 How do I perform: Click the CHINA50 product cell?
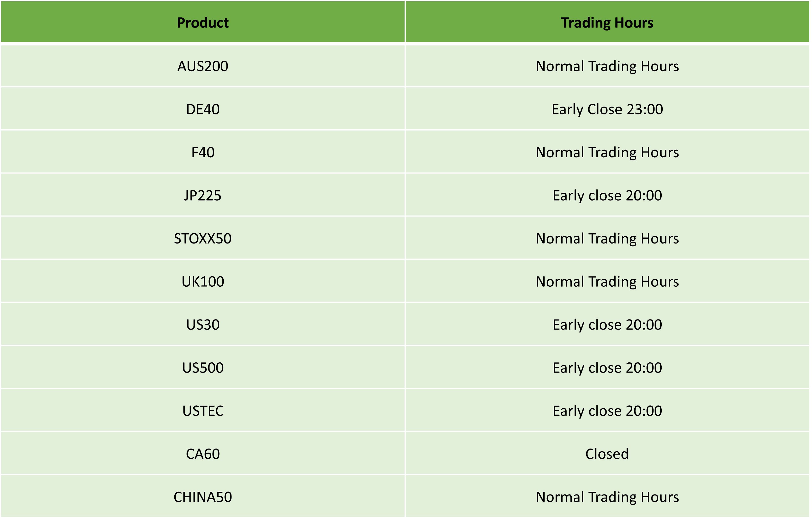point(203,497)
